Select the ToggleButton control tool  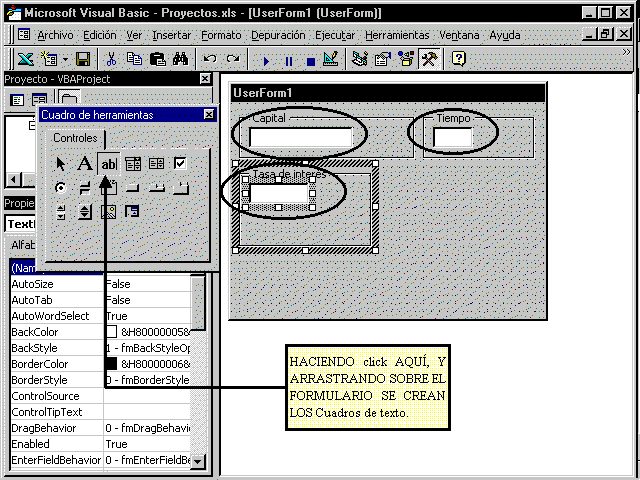coord(84,188)
